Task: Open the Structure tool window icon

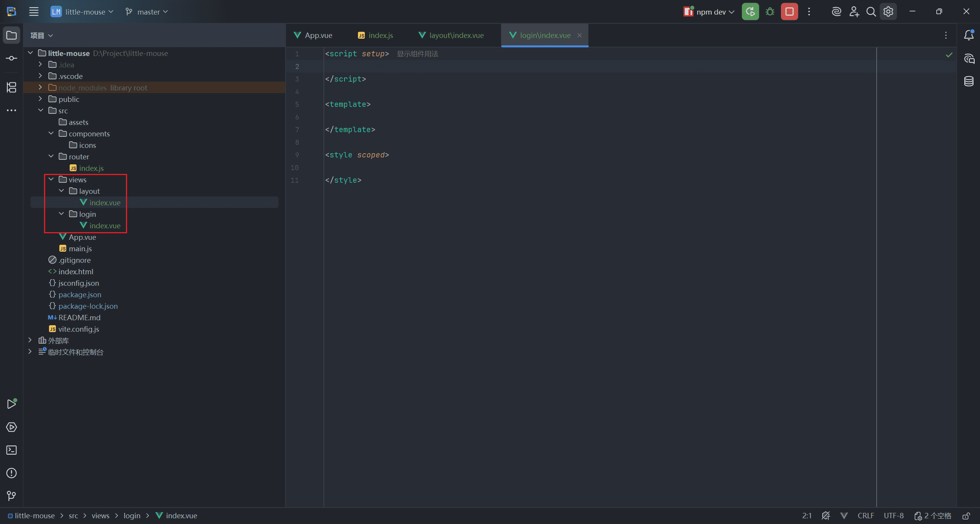Action: pos(11,87)
